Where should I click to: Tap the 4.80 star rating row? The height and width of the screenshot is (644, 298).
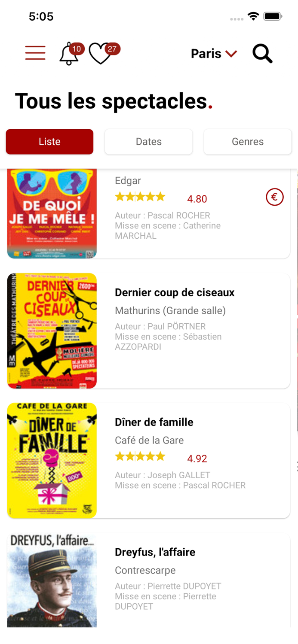(x=161, y=198)
